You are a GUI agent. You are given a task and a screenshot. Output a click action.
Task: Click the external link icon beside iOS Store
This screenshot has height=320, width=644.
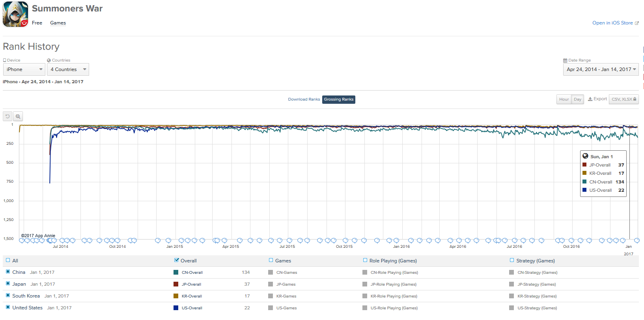click(x=637, y=23)
